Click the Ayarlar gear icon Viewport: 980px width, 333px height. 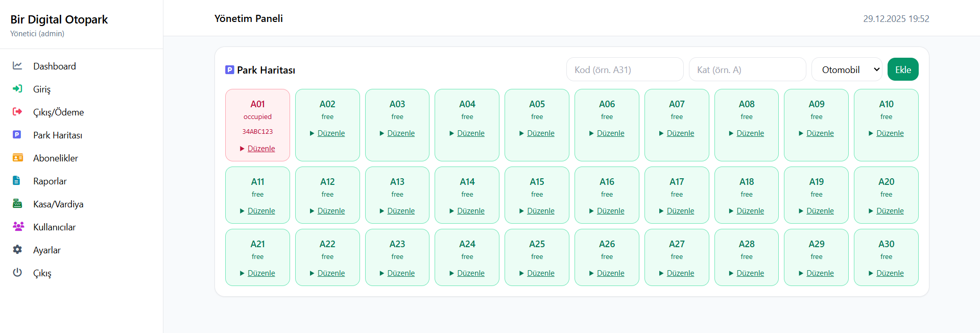17,250
